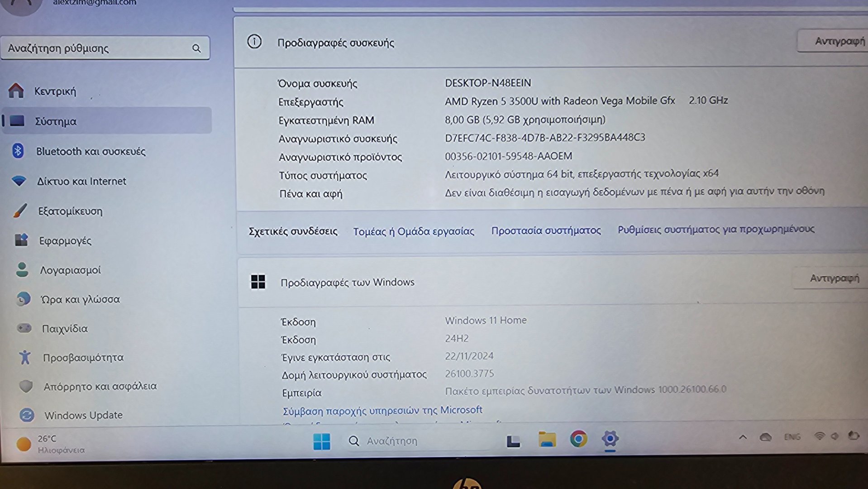Screen dimensions: 868x489
Task: Click RAM value 8,00 GB
Action: tap(525, 120)
